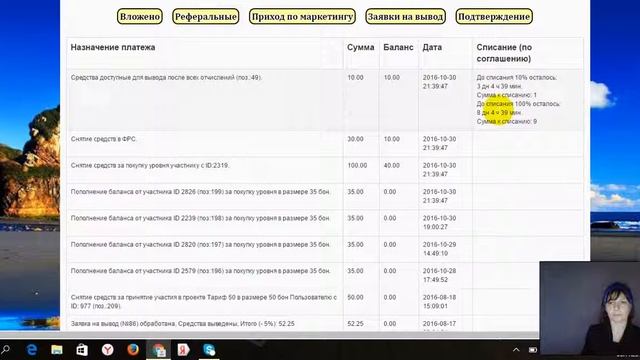The image size is (640, 360).
Task: Click the battery icon in system tray
Action: 533,350
